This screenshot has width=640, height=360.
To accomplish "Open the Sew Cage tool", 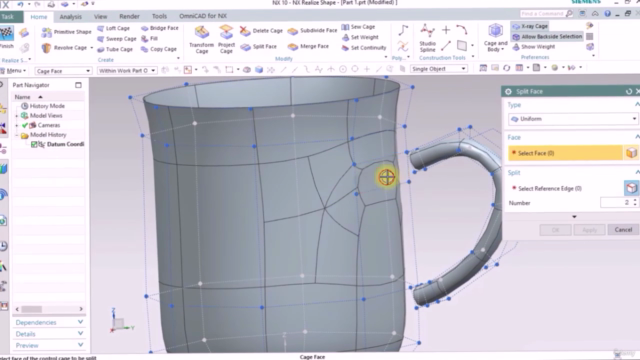I will pyautogui.click(x=358, y=27).
